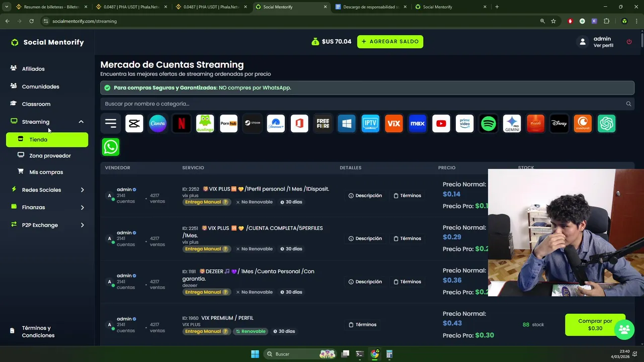644x362 pixels.
Task: Select the Microsoft Office category icon
Action: coord(299,123)
